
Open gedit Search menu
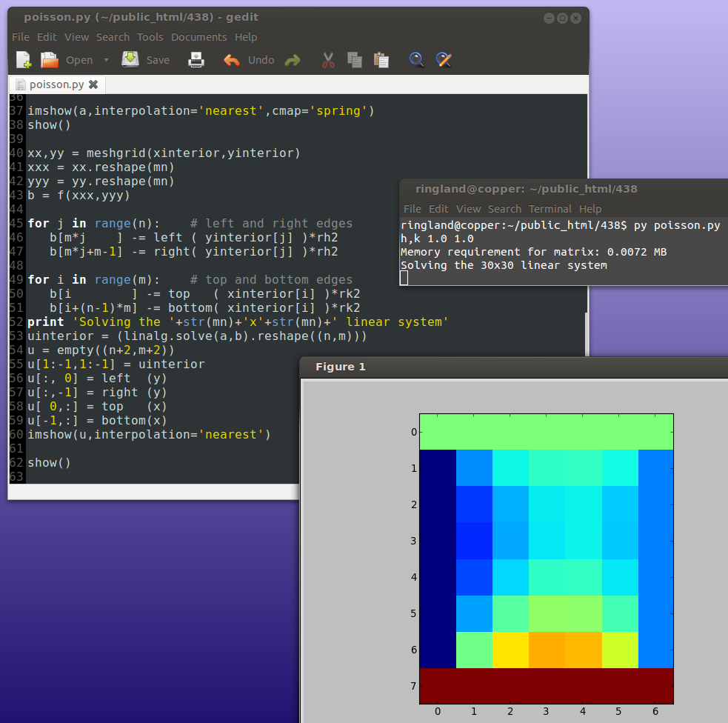(113, 37)
